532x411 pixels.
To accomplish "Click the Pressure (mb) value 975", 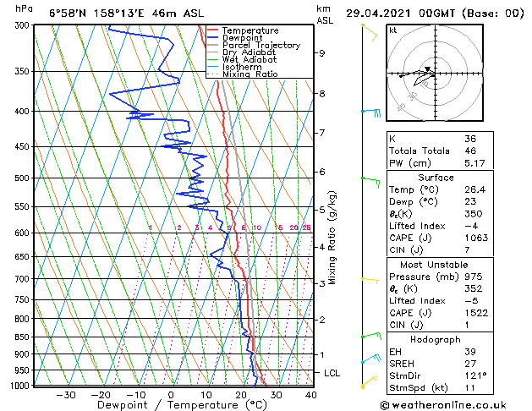I will pyautogui.click(x=474, y=277).
